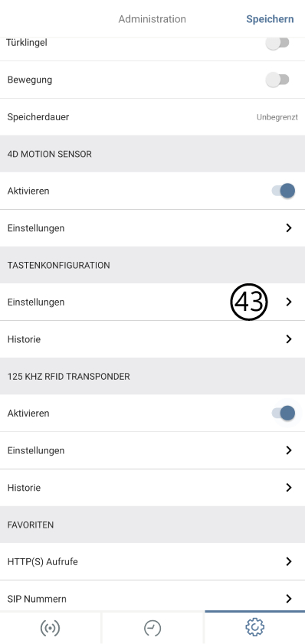Image resolution: width=305 pixels, height=644 pixels.
Task: Open the live view broadcast icon tab
Action: (x=50, y=628)
